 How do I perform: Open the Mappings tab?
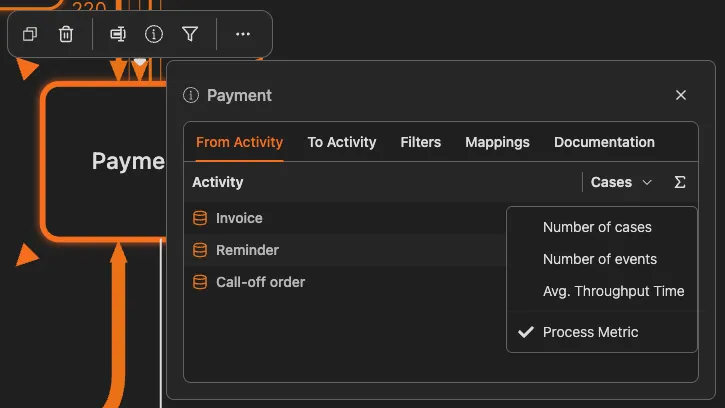coord(497,142)
